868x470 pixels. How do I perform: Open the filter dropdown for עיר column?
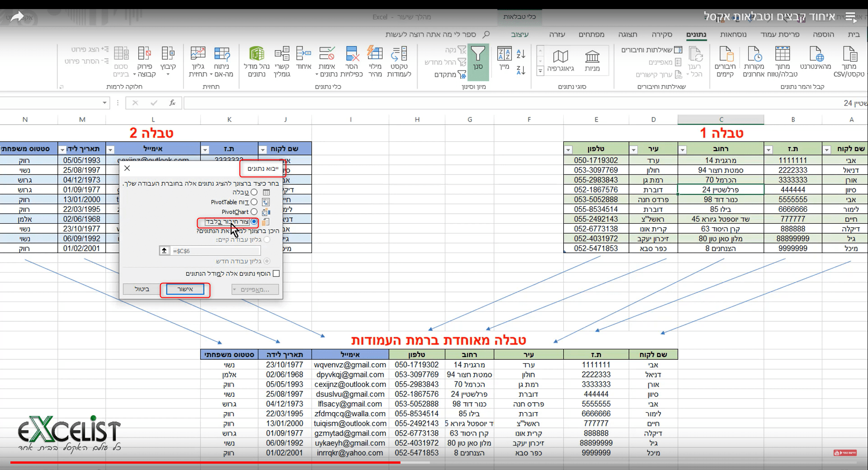(x=633, y=150)
